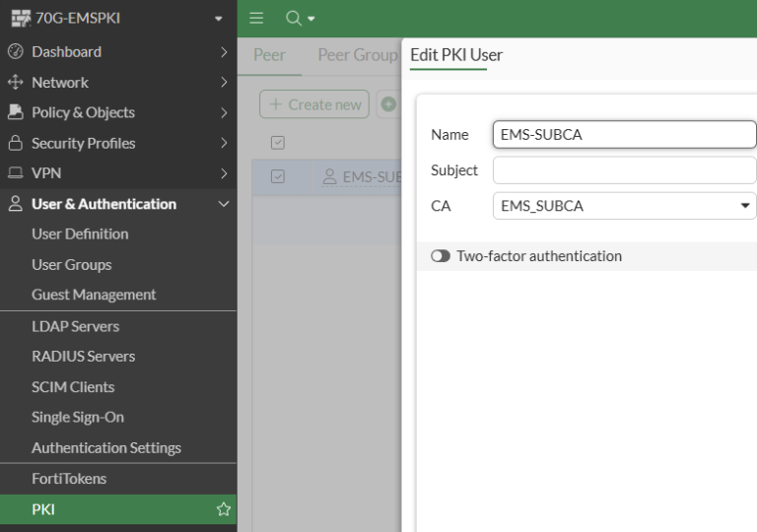Image resolution: width=757 pixels, height=532 pixels.
Task: Click the Policy & Objects icon
Action: point(16,112)
